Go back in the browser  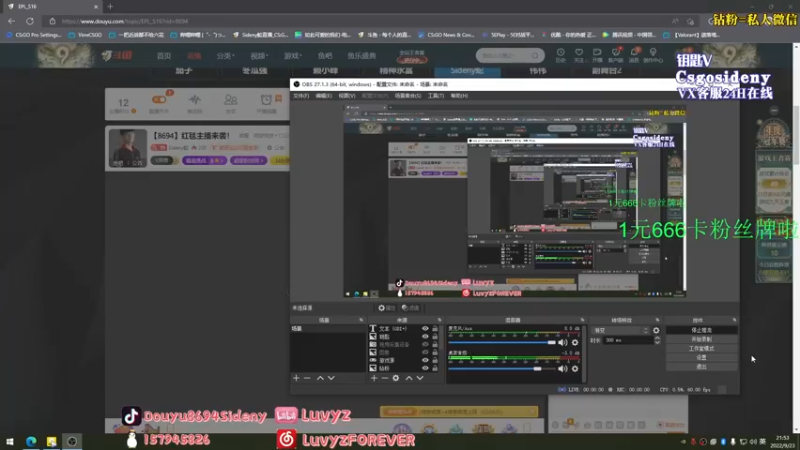click(x=11, y=21)
